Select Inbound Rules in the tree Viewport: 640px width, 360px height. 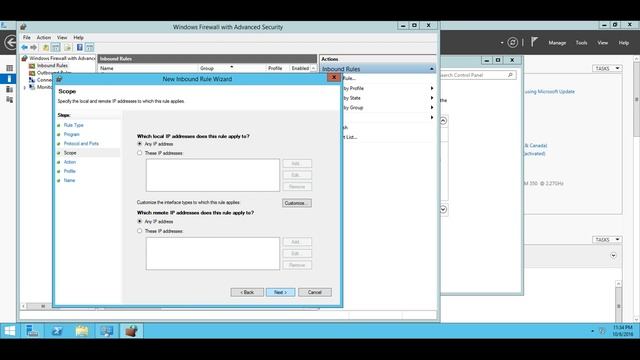(52, 65)
